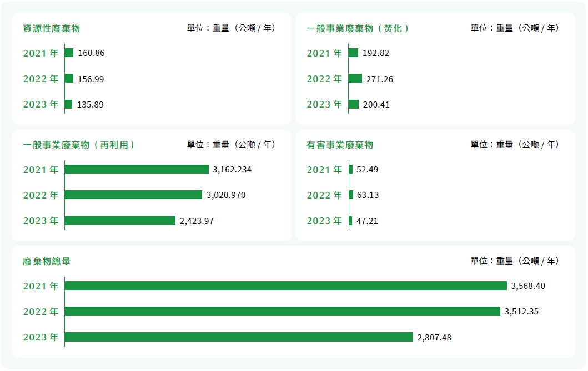This screenshot has width=588, height=371.
Task: Click the unit label in 廢棄物總量 panel
Action: (515, 261)
